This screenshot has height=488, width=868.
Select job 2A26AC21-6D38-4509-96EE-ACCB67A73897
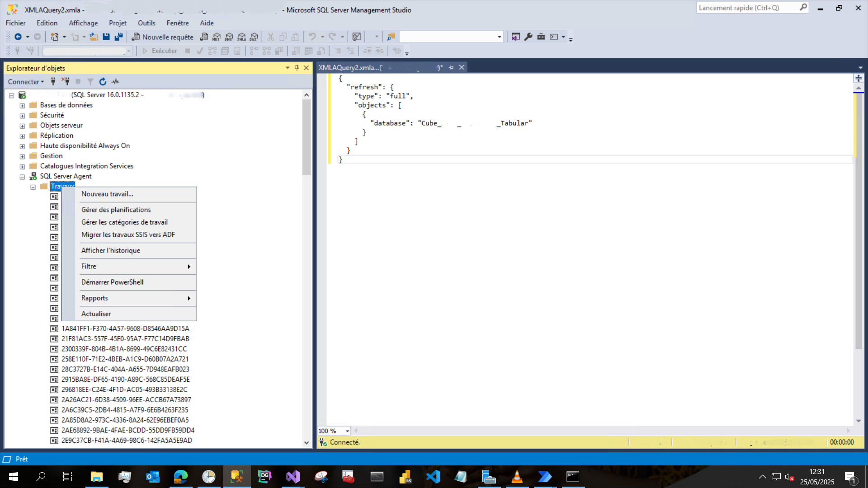[126, 400]
